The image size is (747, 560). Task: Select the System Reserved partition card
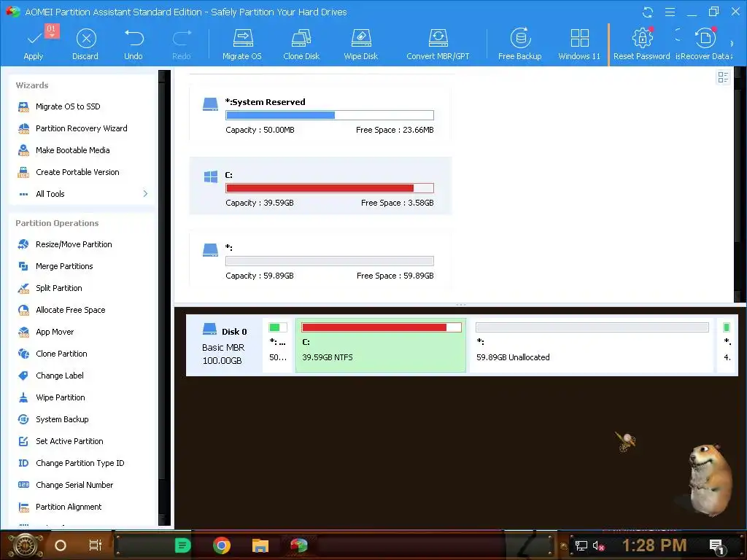320,113
